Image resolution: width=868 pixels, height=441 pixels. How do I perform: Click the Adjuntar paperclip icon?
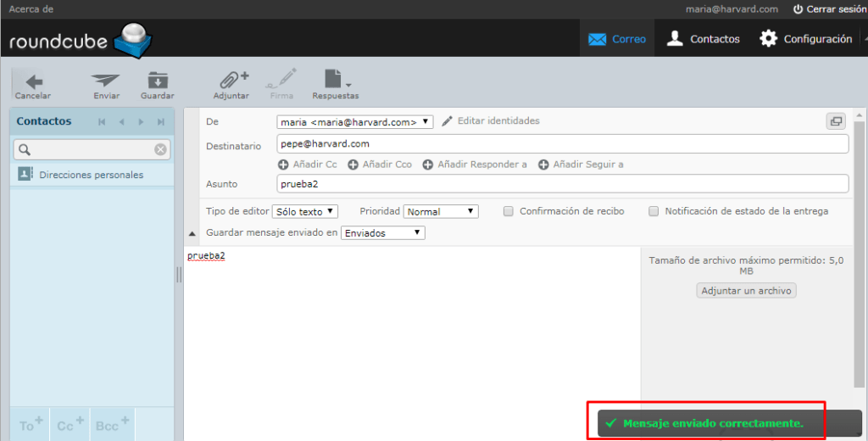pyautogui.click(x=231, y=82)
